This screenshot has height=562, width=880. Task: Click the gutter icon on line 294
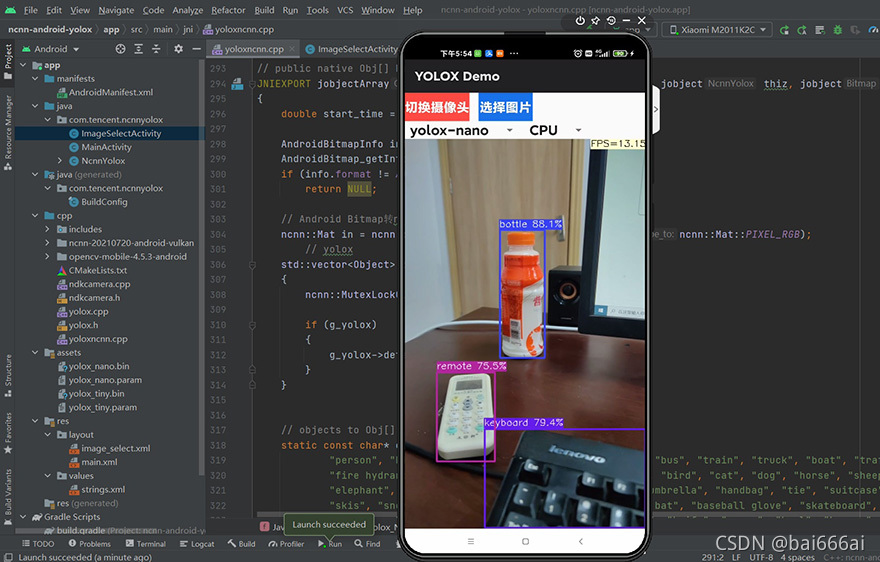point(237,84)
